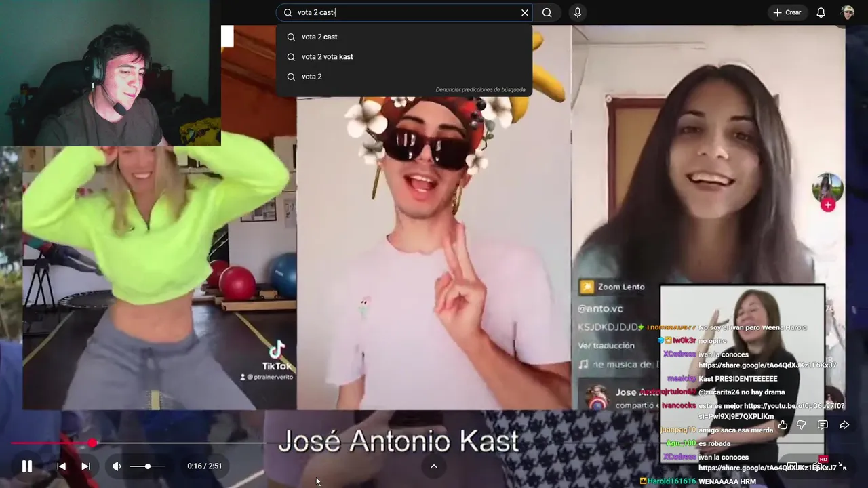This screenshot has width=868, height=488.
Task: Open the notifications bell
Action: (x=821, y=12)
